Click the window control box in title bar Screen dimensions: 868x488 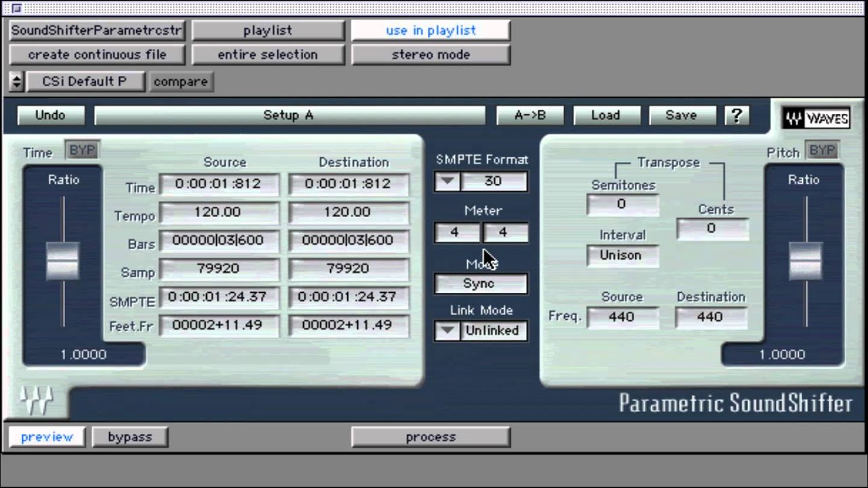click(x=16, y=9)
